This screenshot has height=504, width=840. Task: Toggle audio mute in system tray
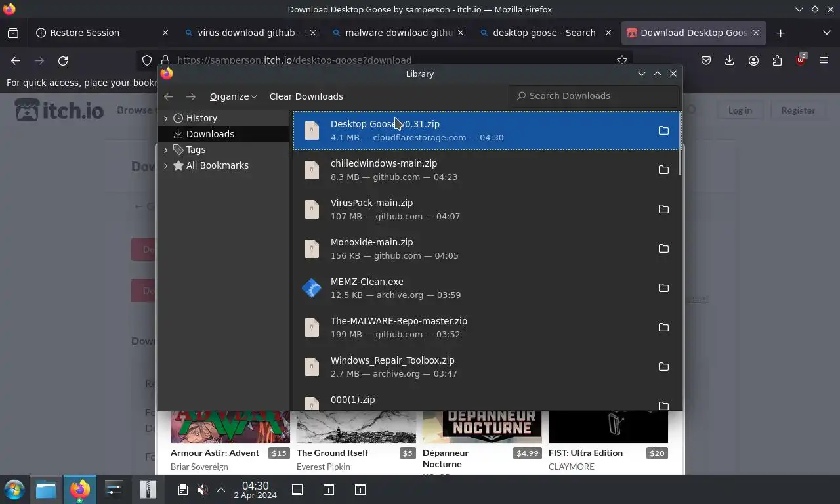pyautogui.click(x=203, y=490)
